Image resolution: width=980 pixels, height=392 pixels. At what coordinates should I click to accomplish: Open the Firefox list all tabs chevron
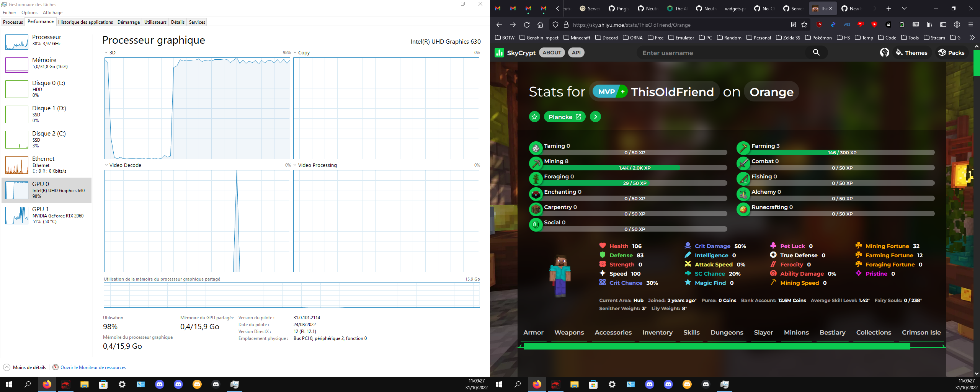pos(904,8)
